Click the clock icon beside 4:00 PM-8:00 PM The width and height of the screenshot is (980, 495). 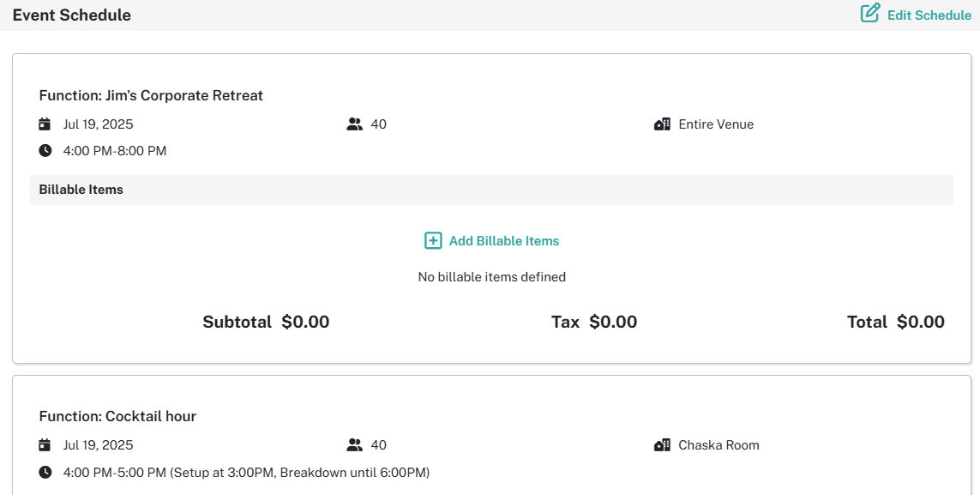[45, 151]
